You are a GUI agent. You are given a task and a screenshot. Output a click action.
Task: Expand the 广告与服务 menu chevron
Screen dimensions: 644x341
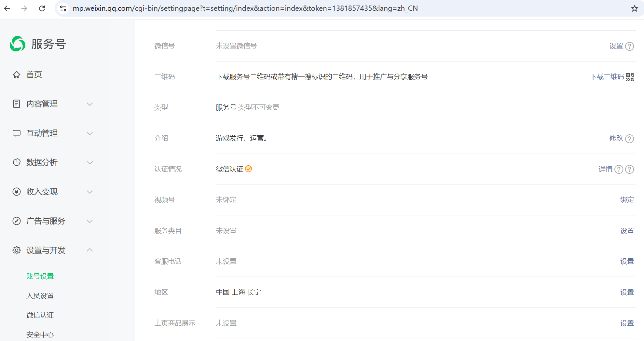click(x=90, y=221)
